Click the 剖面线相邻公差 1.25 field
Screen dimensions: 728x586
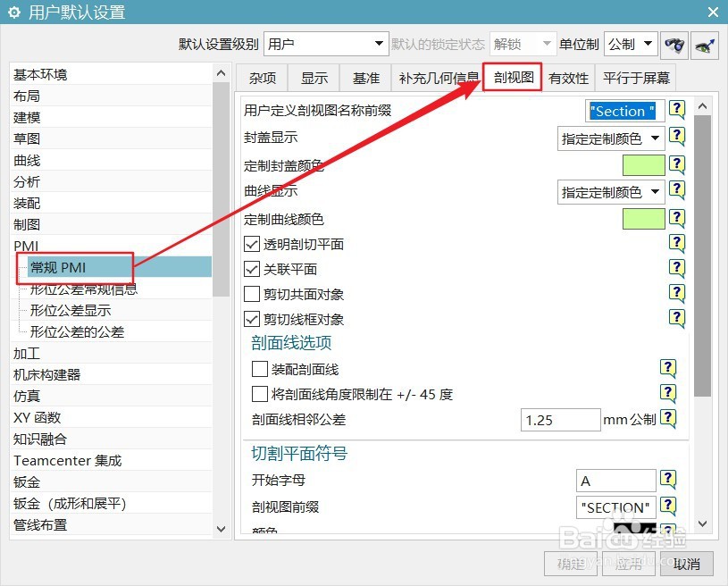(x=560, y=420)
